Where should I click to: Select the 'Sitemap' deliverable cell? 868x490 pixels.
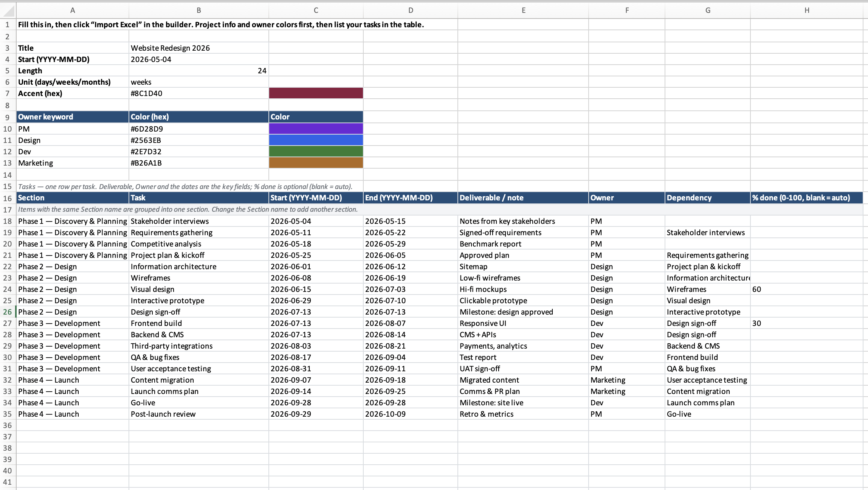(523, 267)
